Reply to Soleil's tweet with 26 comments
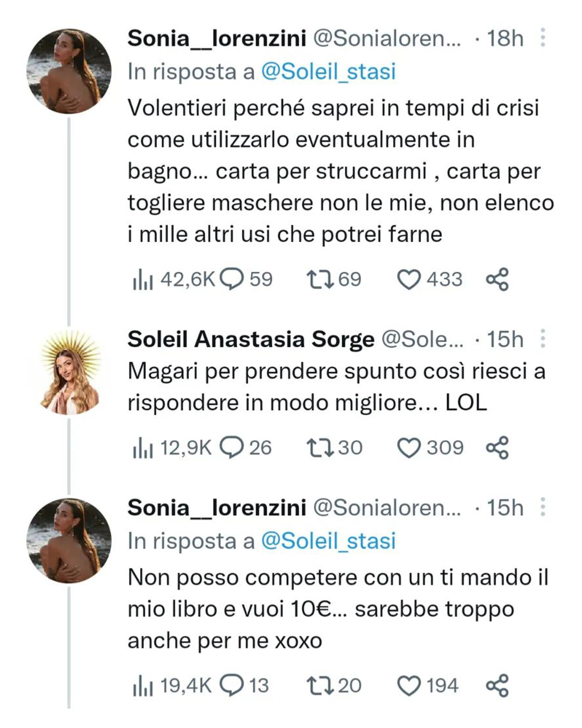 click(x=232, y=448)
